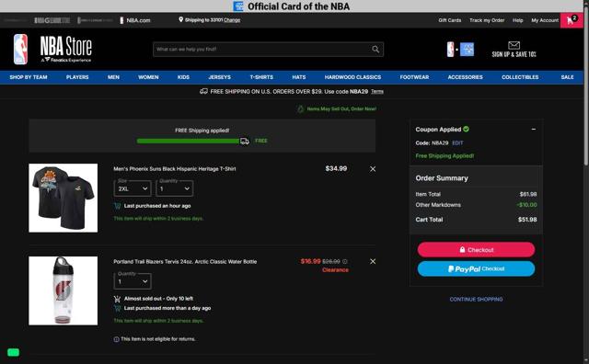Click the $34.99 T-Shirt price

pos(336,168)
